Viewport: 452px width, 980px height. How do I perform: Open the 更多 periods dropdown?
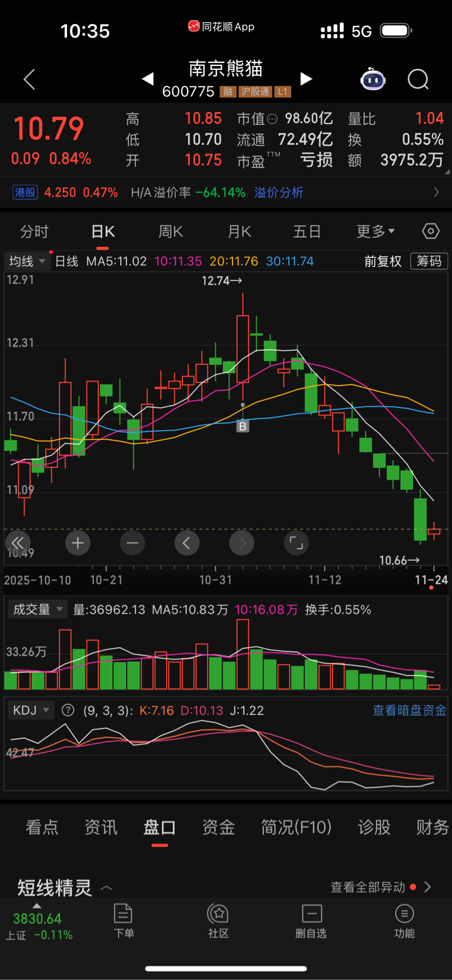tap(375, 231)
